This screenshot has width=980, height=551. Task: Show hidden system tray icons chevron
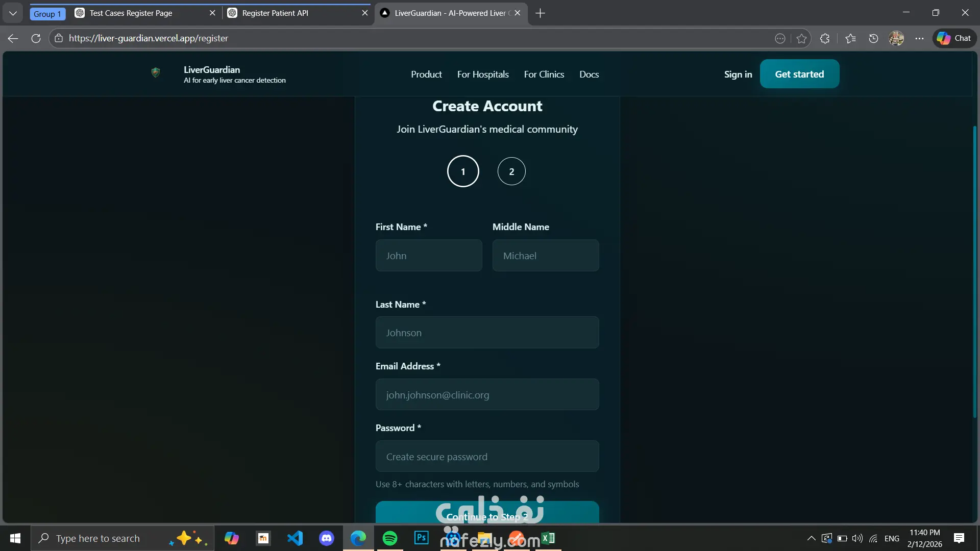click(811, 538)
